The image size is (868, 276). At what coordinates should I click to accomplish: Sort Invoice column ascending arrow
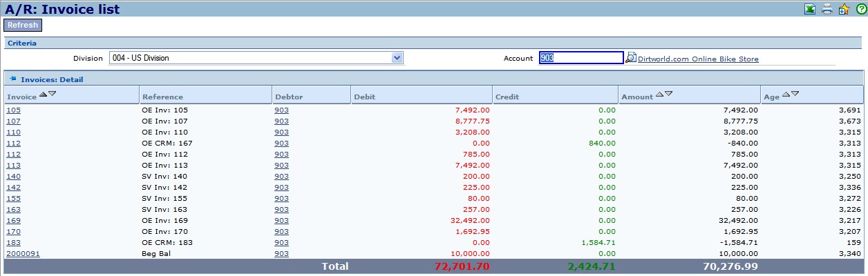tap(43, 94)
